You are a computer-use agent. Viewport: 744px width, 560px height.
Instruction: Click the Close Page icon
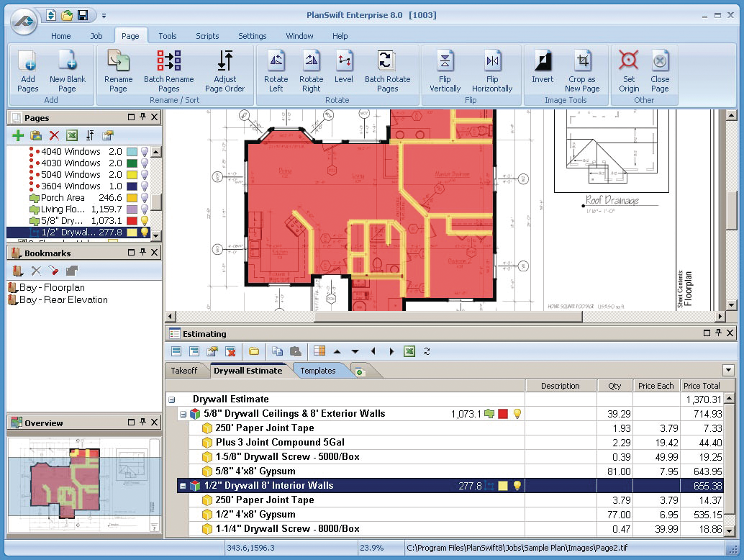[660, 71]
